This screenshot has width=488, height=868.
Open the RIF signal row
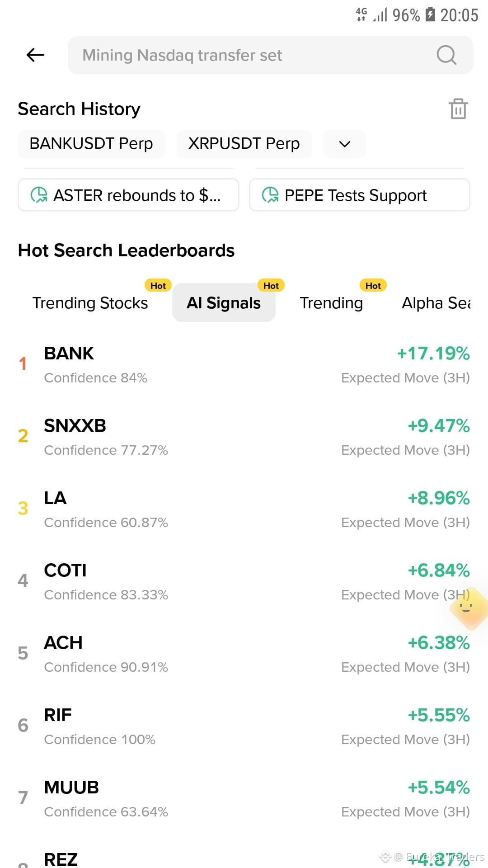[x=244, y=726]
